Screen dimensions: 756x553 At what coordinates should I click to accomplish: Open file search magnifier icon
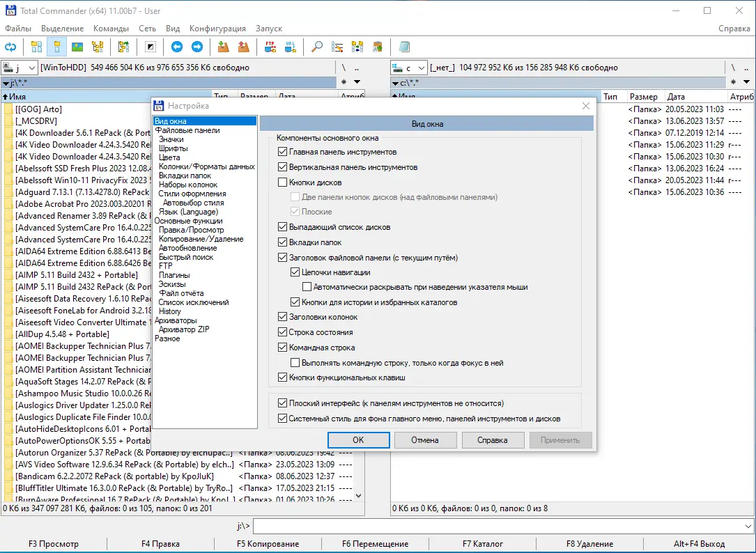point(317,47)
